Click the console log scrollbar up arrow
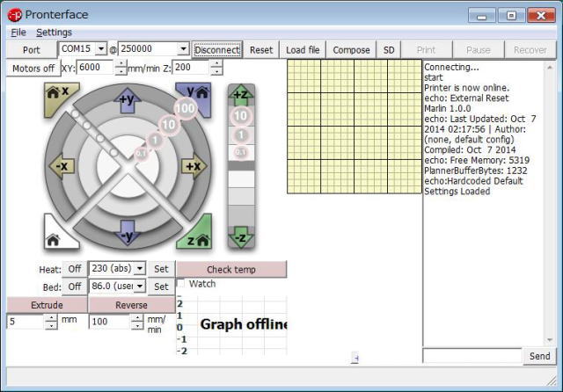 pos(550,67)
